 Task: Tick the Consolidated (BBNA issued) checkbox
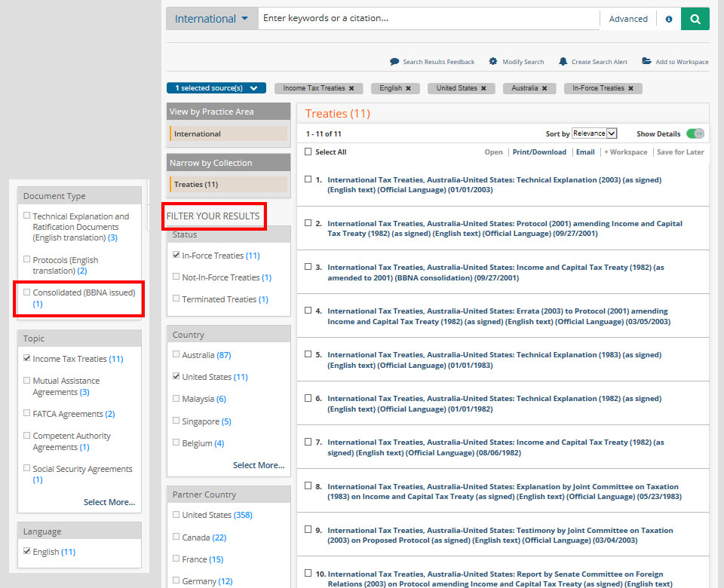27,292
